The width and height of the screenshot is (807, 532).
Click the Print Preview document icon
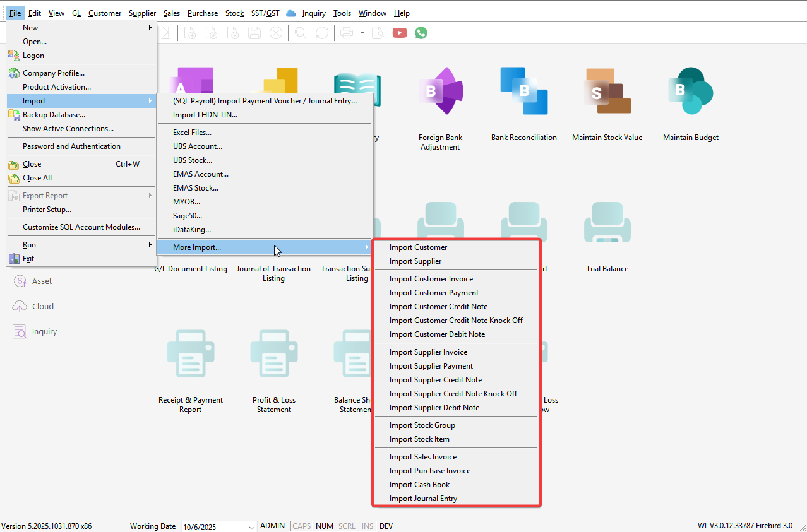(x=378, y=33)
